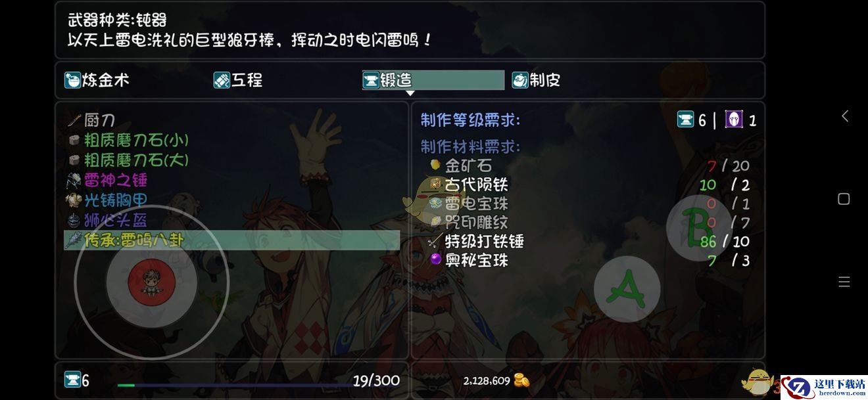The height and width of the screenshot is (400, 868).
Task: Tap the Android back arrow
Action: click(844, 116)
